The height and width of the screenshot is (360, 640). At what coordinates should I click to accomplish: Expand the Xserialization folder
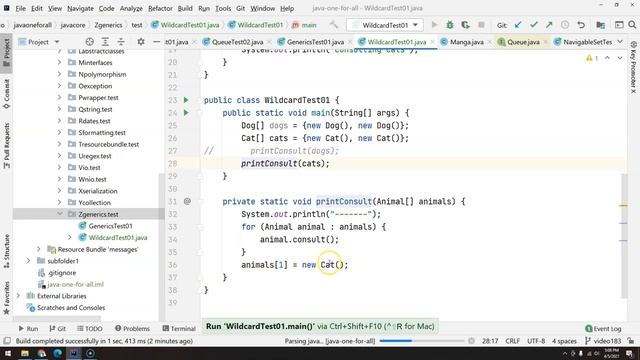point(60,191)
